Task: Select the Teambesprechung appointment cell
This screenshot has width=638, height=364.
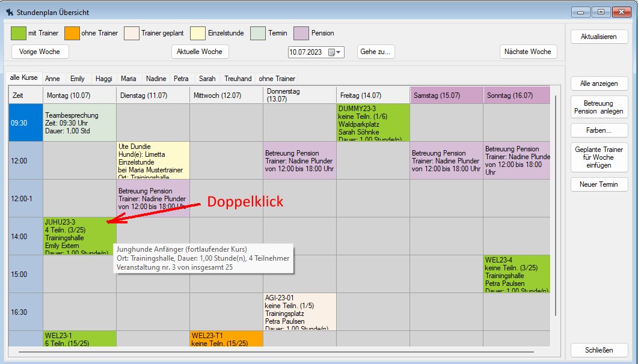Action: click(79, 122)
